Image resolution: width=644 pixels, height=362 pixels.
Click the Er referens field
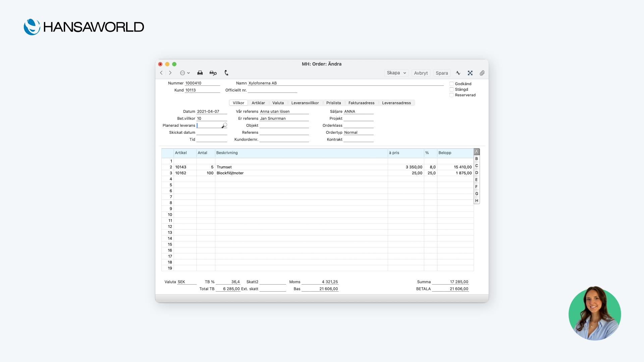click(284, 119)
